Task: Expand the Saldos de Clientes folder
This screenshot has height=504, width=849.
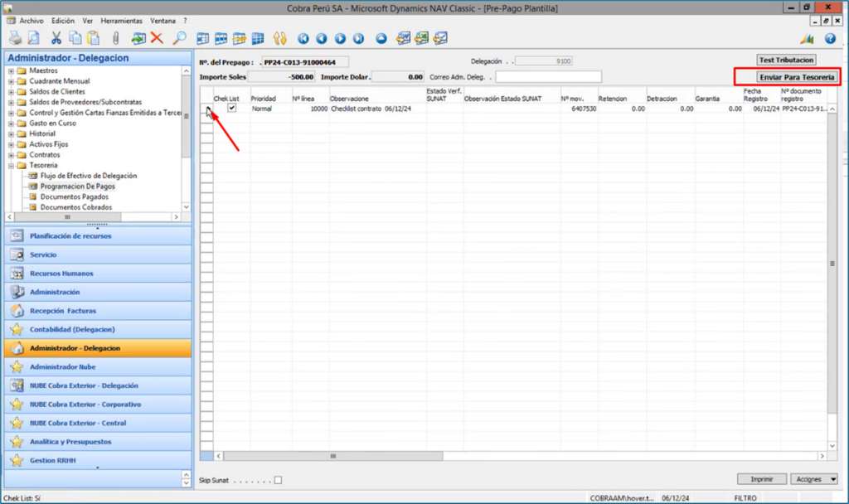Action: (11, 92)
